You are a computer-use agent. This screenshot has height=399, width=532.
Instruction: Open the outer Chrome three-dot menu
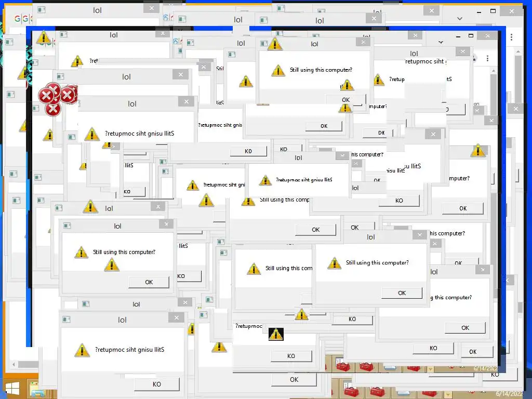511,37
